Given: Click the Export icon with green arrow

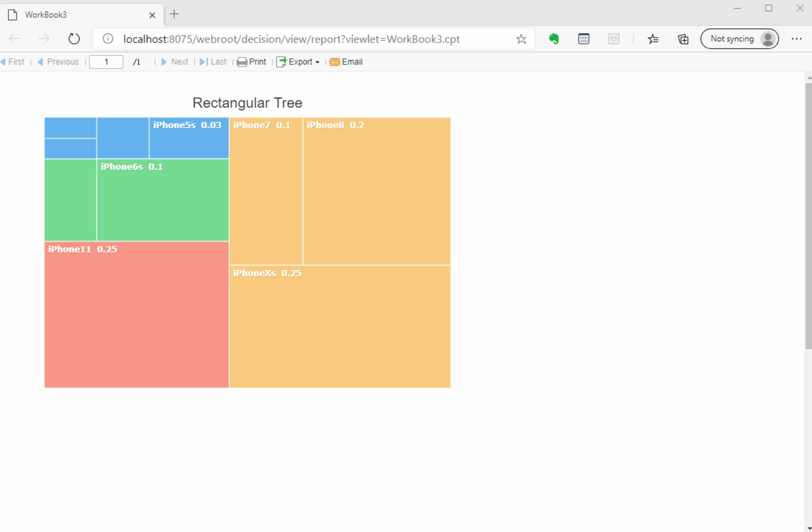Looking at the screenshot, I should (x=282, y=62).
